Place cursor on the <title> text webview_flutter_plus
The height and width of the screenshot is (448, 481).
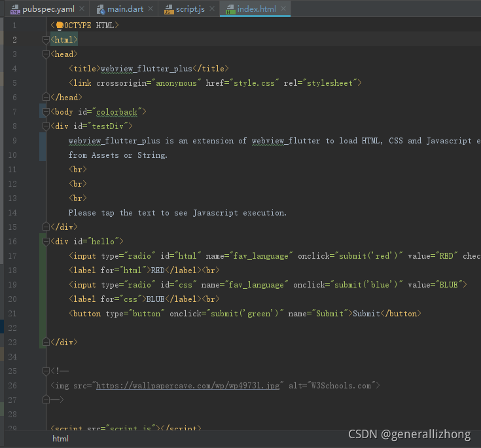coord(147,69)
